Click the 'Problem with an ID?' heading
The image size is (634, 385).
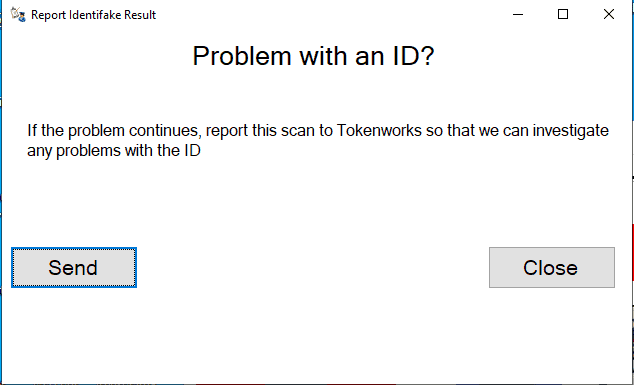pos(313,56)
